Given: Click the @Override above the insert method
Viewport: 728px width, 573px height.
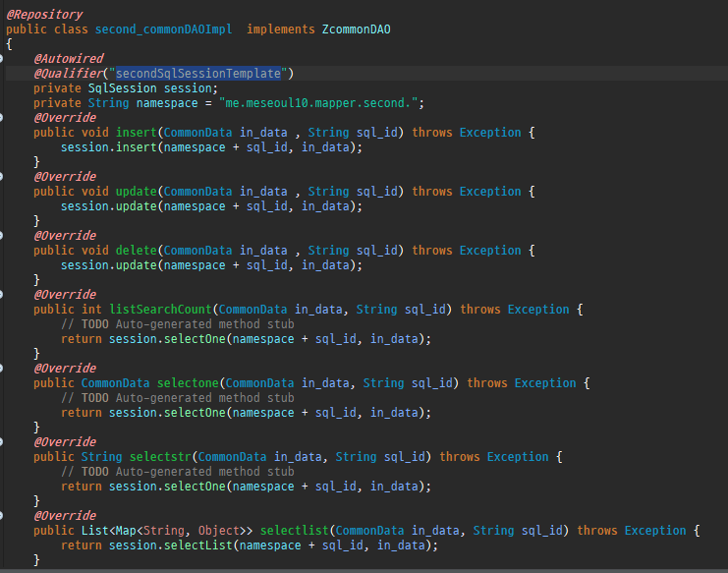Looking at the screenshot, I should click(x=65, y=118).
